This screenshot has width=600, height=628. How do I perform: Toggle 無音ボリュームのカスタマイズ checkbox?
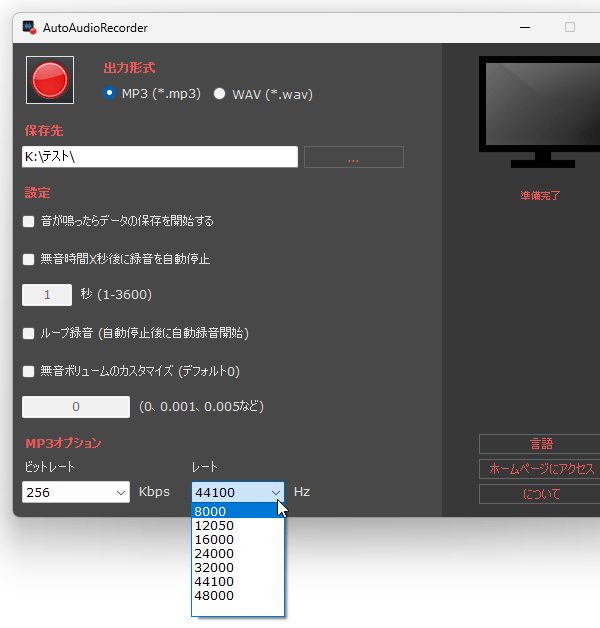pyautogui.click(x=28, y=371)
